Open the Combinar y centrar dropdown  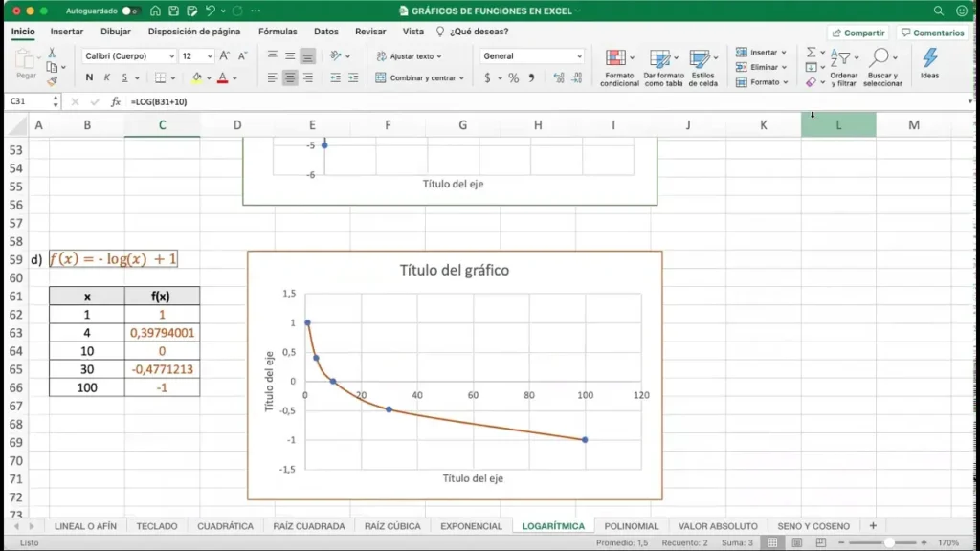click(420, 78)
